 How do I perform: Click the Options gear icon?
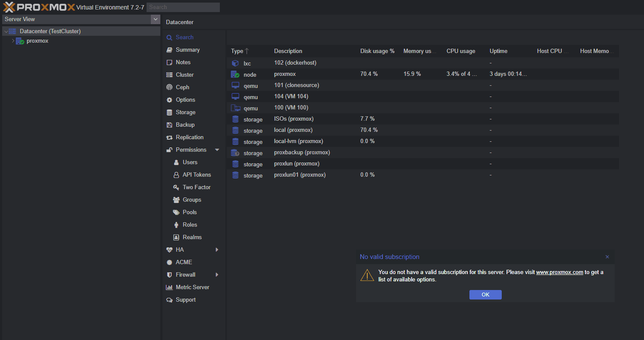pos(169,100)
